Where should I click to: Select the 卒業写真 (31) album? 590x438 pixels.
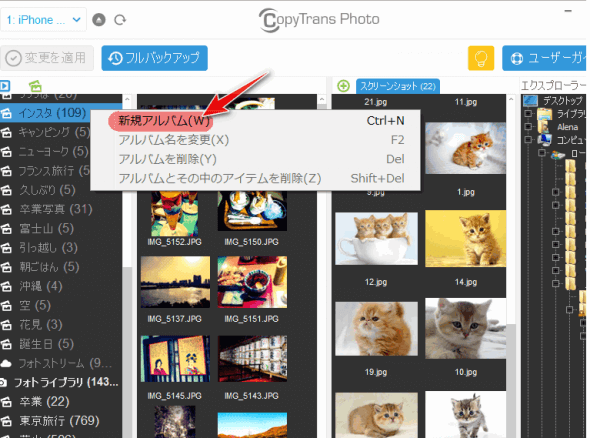pos(56,209)
